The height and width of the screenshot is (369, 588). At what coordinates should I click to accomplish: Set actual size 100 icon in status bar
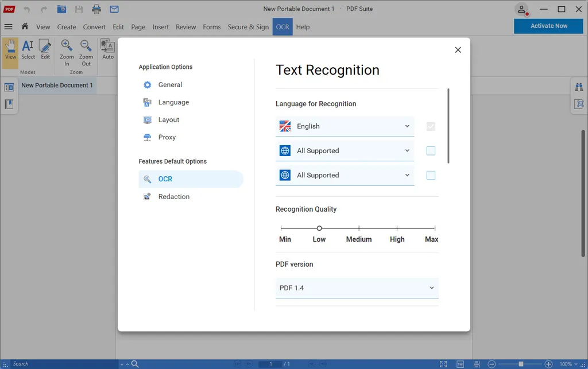click(x=460, y=364)
